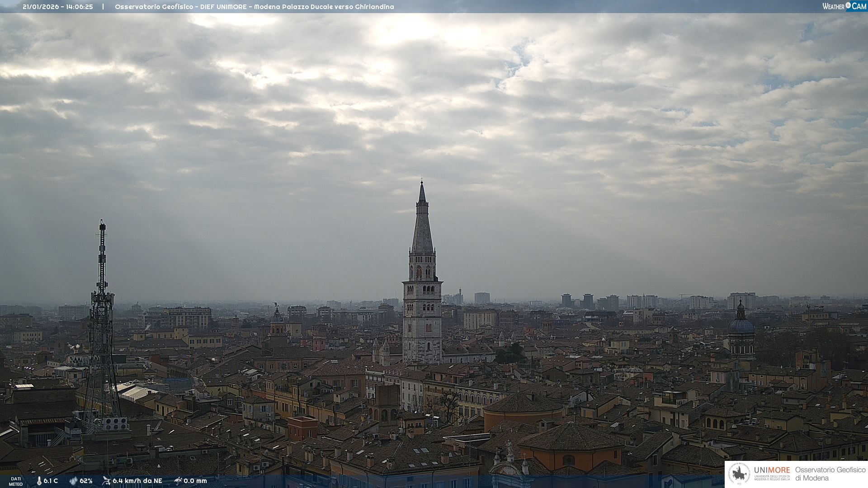Click the Osservatorio Geofisico DIEF UNIMORE title

[254, 7]
